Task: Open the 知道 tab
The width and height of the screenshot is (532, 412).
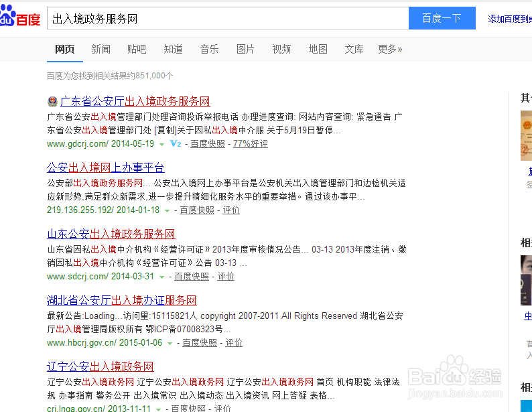Action: (173, 49)
